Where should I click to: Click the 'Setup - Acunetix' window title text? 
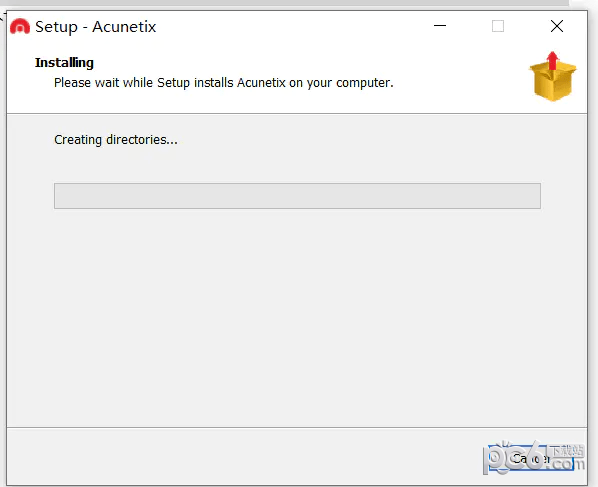(x=95, y=27)
